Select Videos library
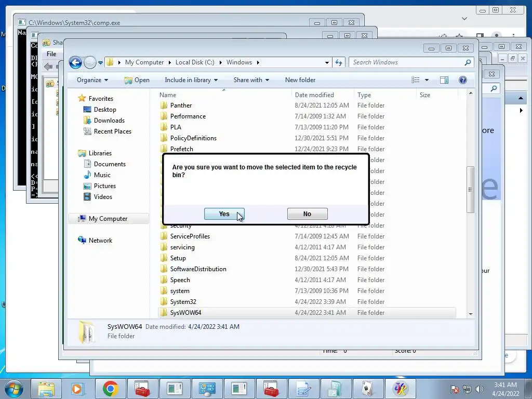This screenshot has width=532, height=399. [103, 197]
